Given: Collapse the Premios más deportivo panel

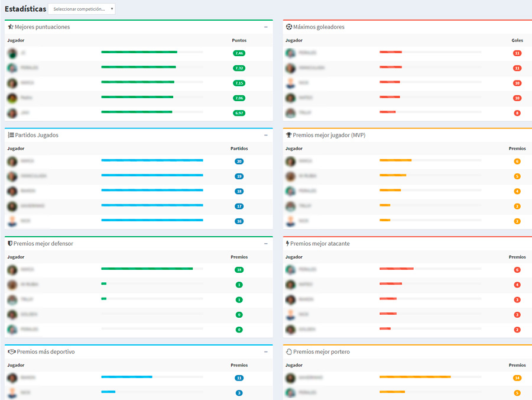Looking at the screenshot, I should 266,352.
